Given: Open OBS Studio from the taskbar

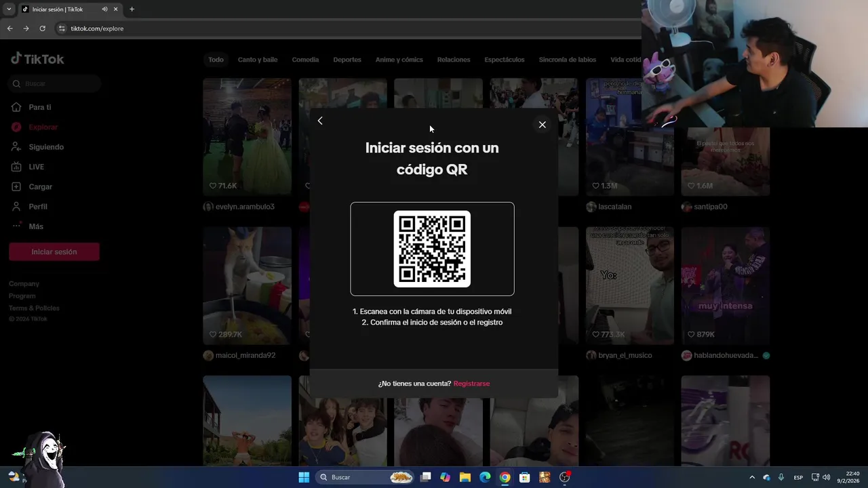Looking at the screenshot, I should point(564,477).
